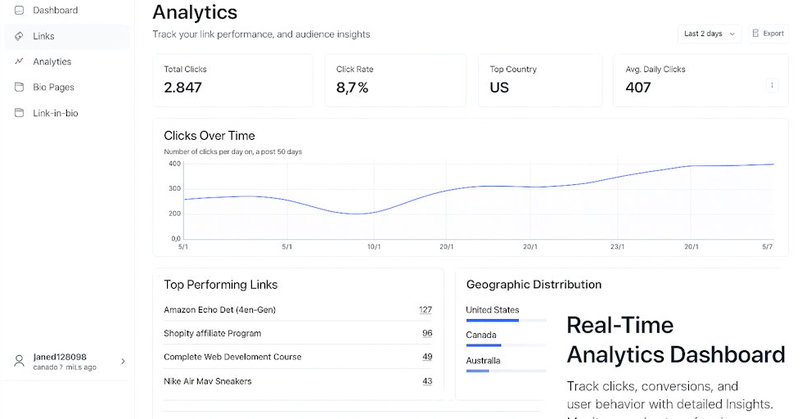Click the 400 y-axis label
The image size is (800, 419).
[x=174, y=164]
